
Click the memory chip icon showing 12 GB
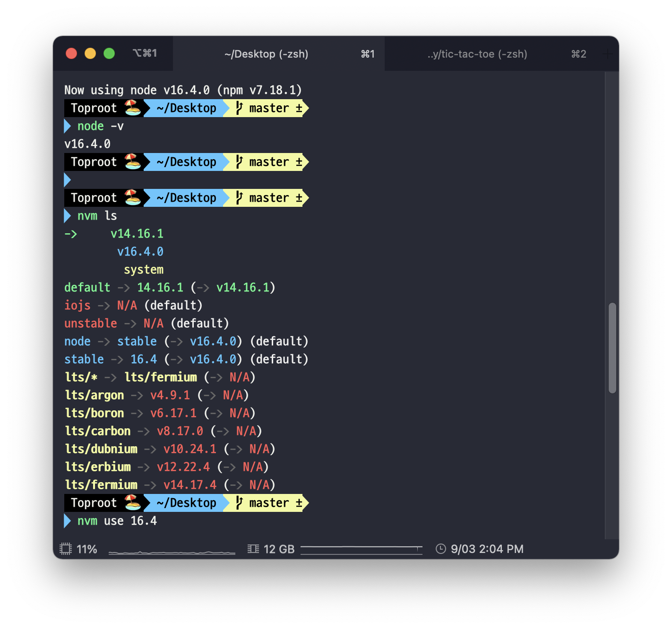[253, 549]
